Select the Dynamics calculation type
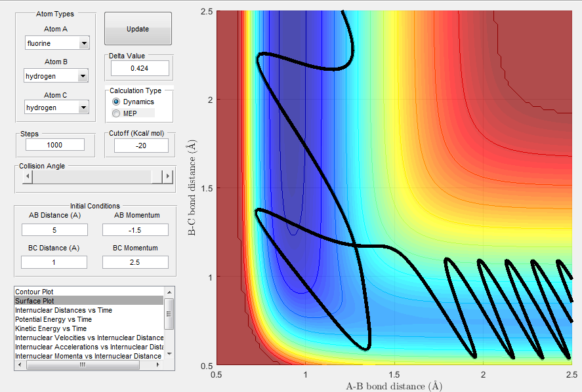 [x=133, y=102]
